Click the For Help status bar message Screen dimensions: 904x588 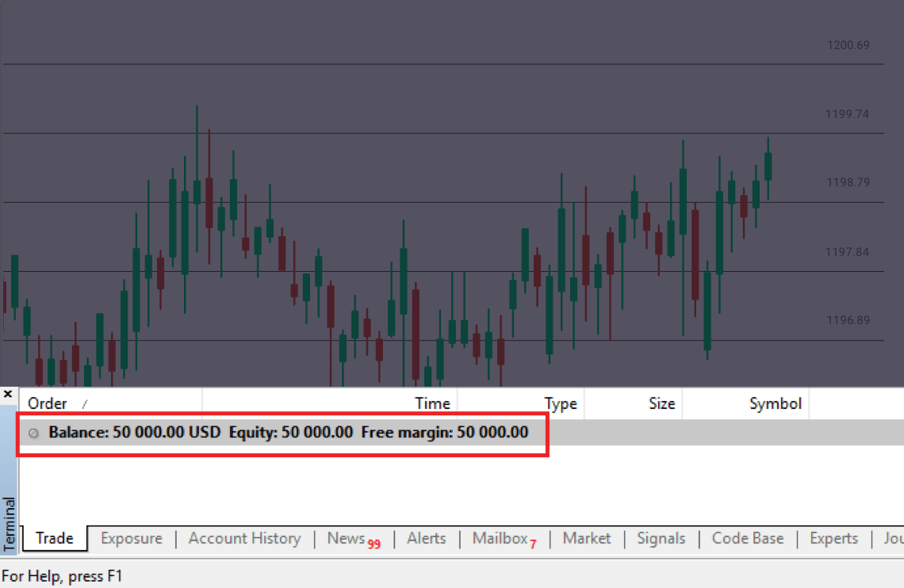click(63, 577)
